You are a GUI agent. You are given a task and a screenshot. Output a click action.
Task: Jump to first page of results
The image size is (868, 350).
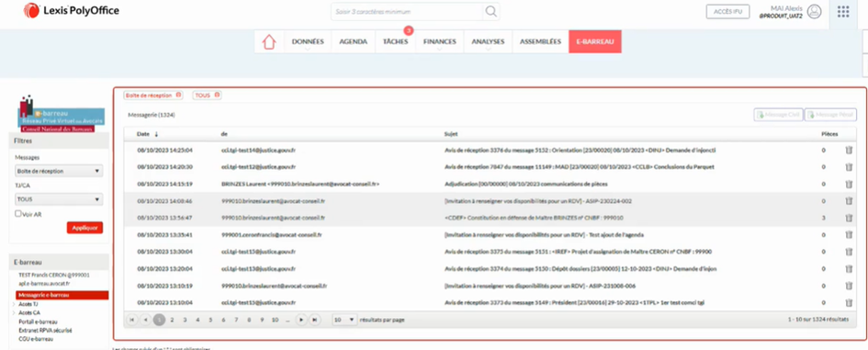pyautogui.click(x=132, y=320)
